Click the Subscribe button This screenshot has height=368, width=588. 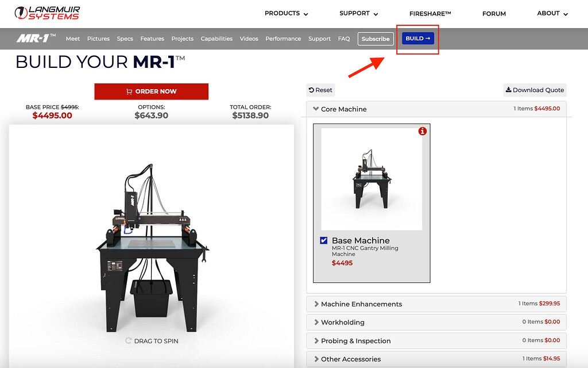[x=376, y=39]
